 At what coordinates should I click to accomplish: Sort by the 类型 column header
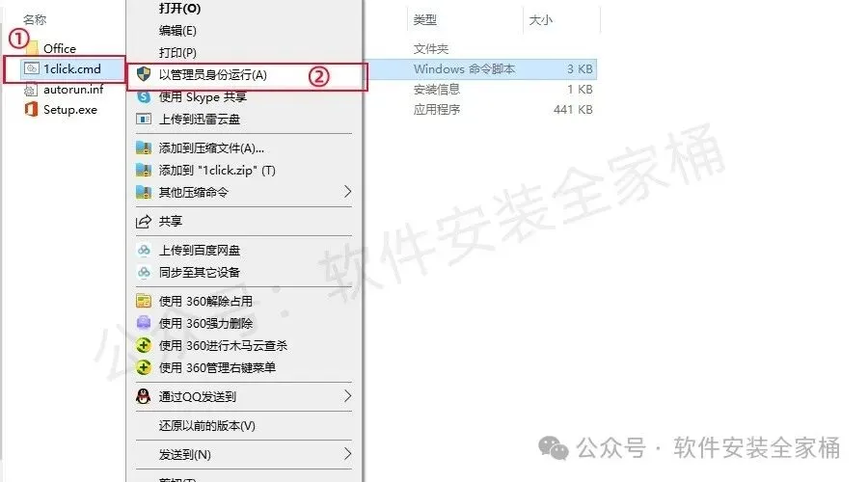pos(425,20)
